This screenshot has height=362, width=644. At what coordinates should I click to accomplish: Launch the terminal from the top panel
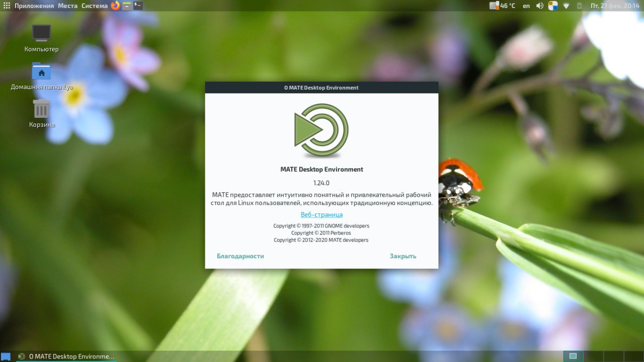coord(137,6)
